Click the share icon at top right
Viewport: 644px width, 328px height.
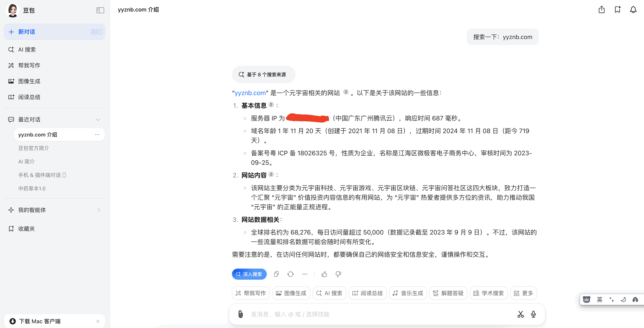[x=601, y=10]
